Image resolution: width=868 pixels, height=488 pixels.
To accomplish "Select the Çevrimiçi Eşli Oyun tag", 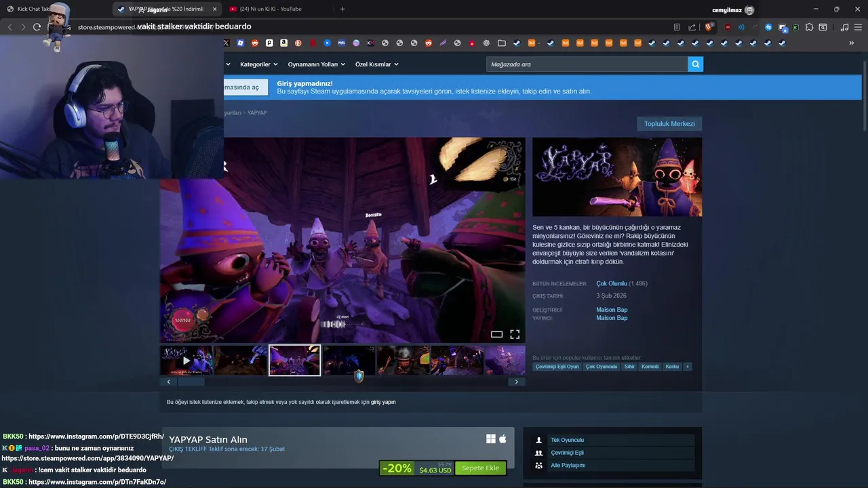I will pyautogui.click(x=557, y=367).
